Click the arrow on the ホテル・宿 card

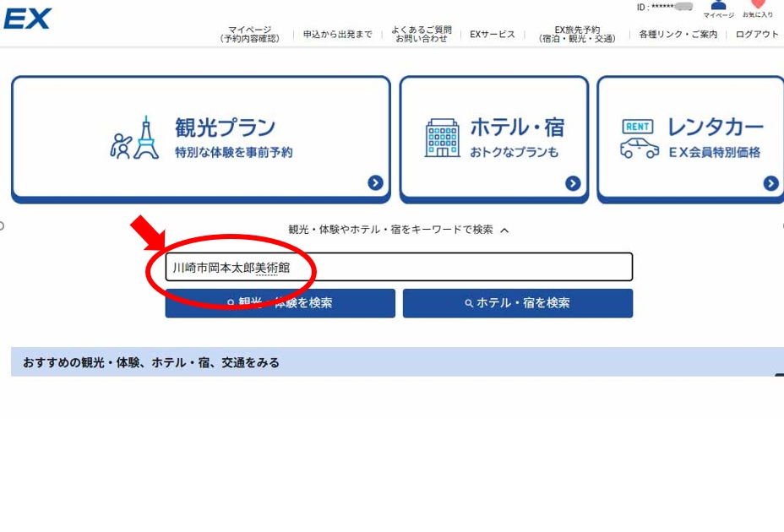573,183
